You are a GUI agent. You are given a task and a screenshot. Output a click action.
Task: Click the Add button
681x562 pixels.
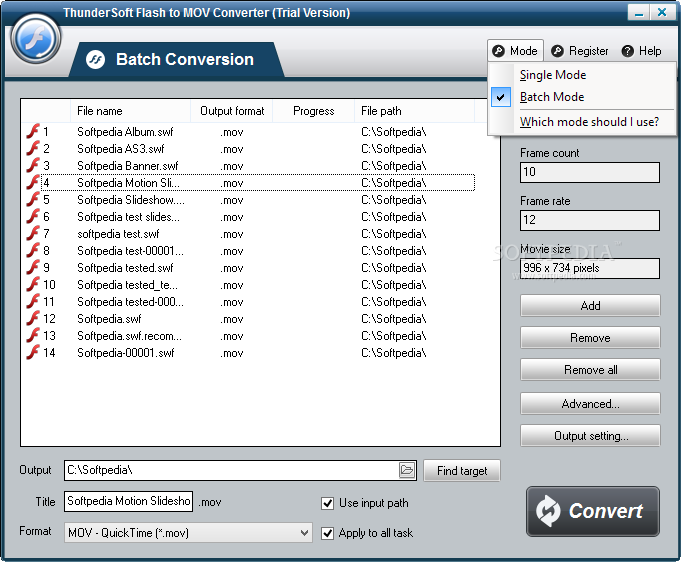[x=590, y=306]
